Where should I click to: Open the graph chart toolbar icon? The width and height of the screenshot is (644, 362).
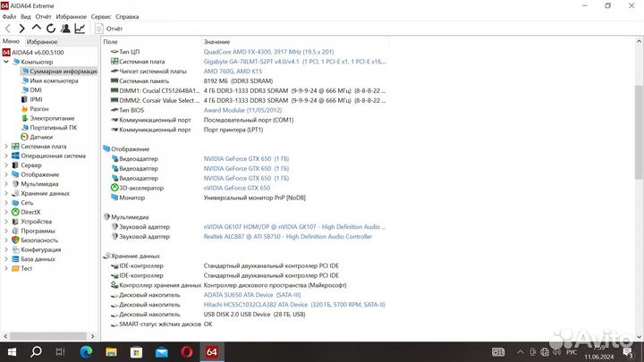tap(80, 29)
